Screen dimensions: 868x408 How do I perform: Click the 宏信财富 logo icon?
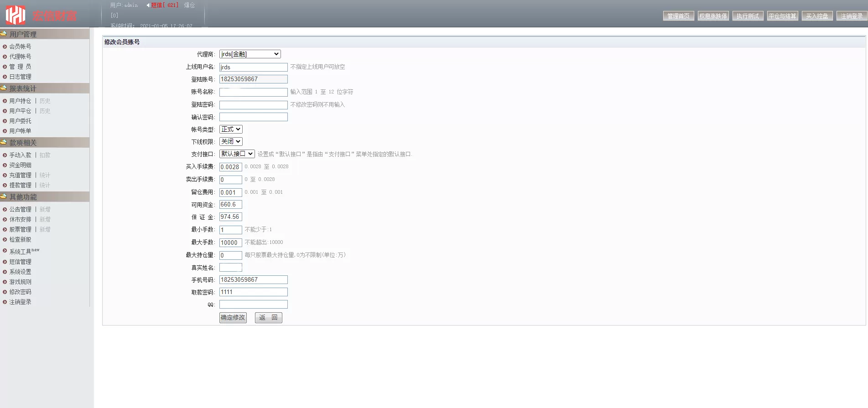point(15,15)
